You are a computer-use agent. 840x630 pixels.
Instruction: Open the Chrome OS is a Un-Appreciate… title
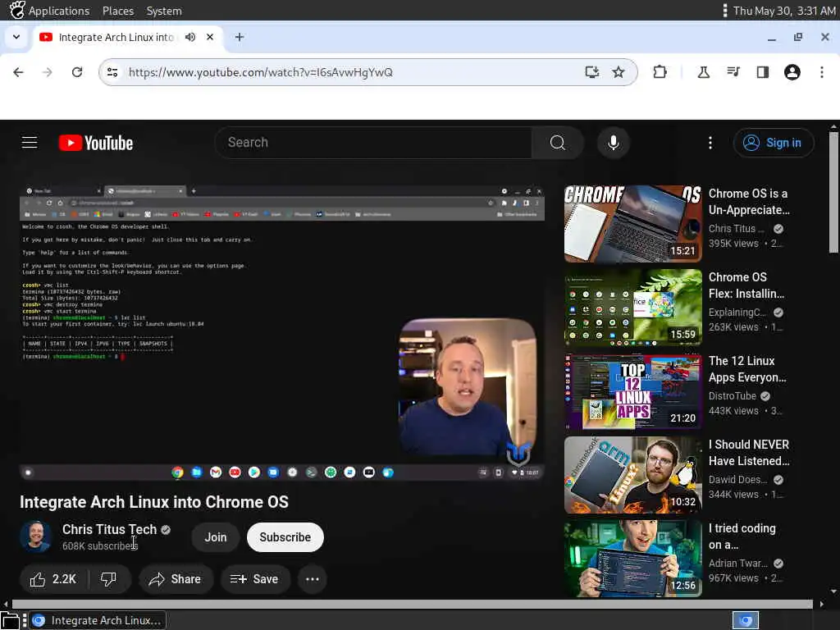pos(749,202)
